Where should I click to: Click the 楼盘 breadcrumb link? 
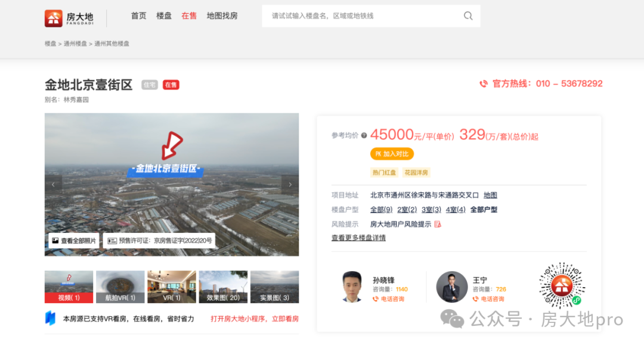50,43
